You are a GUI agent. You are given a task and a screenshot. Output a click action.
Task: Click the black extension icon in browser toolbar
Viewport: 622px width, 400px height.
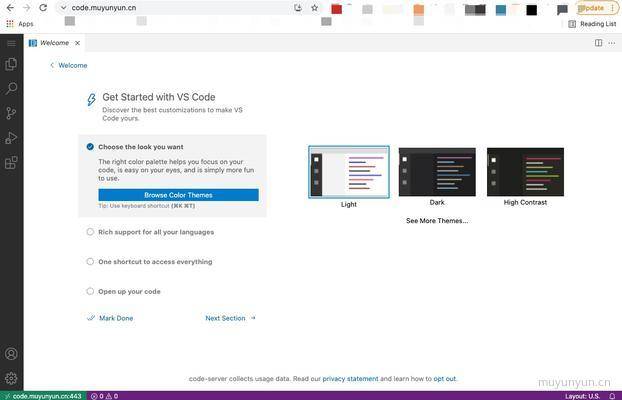coord(532,10)
